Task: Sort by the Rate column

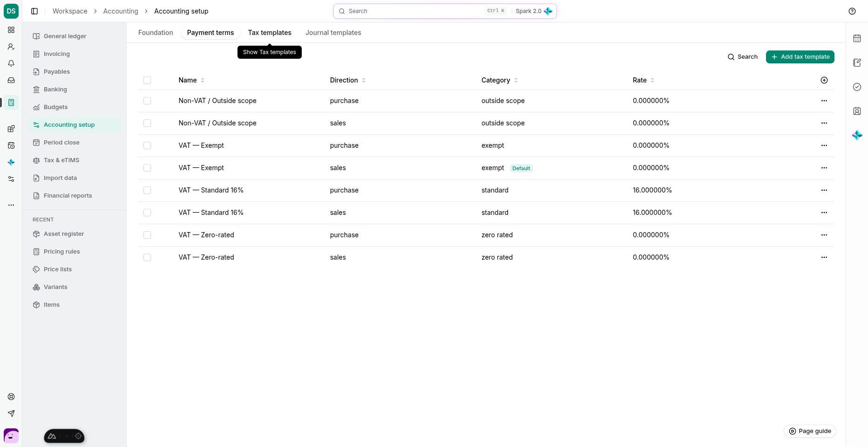Action: [x=644, y=80]
